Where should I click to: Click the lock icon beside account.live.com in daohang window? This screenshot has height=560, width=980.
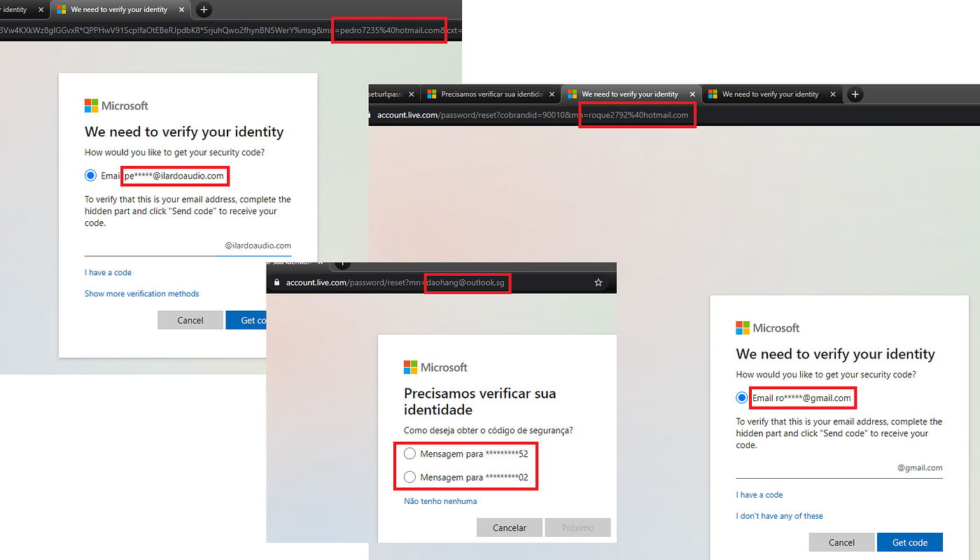point(278,283)
